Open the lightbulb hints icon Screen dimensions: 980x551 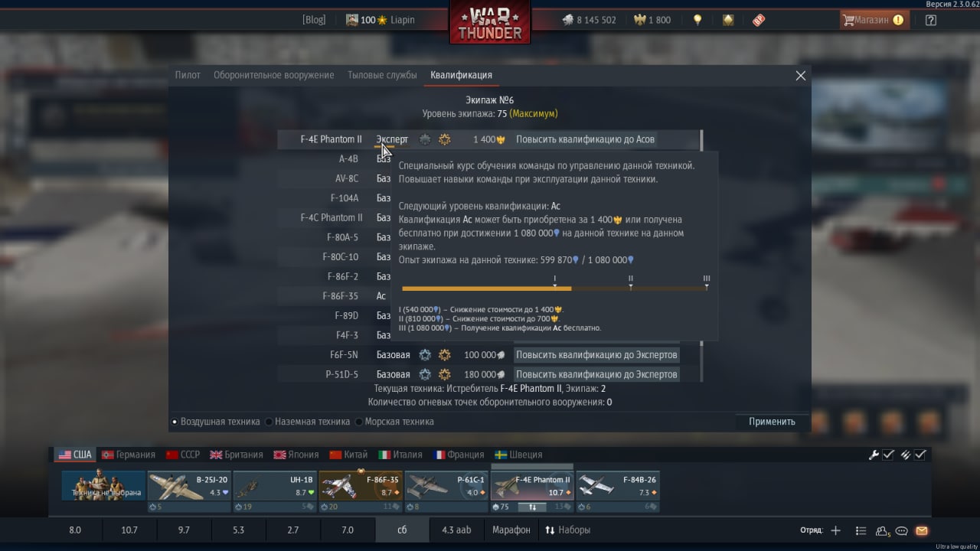point(697,20)
